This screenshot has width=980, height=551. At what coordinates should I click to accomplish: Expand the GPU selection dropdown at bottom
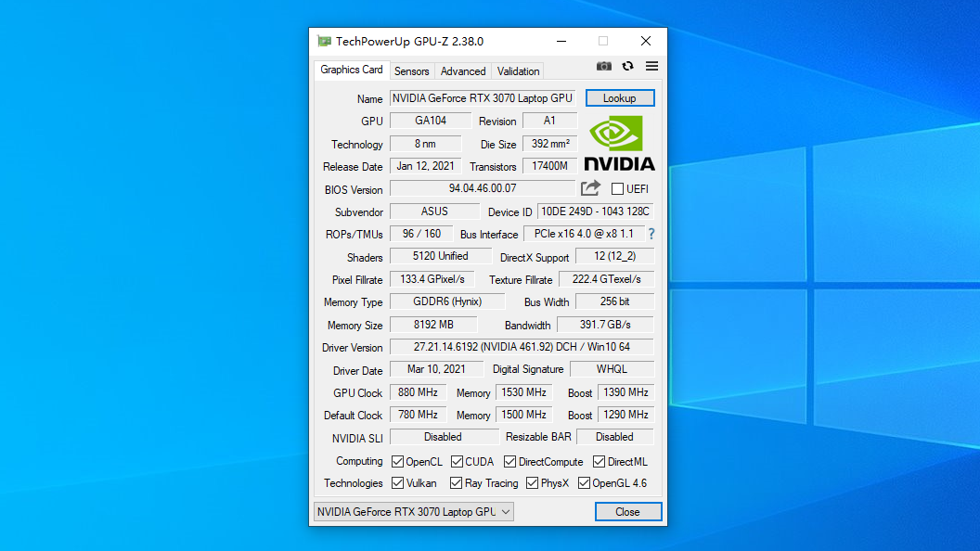(x=414, y=511)
